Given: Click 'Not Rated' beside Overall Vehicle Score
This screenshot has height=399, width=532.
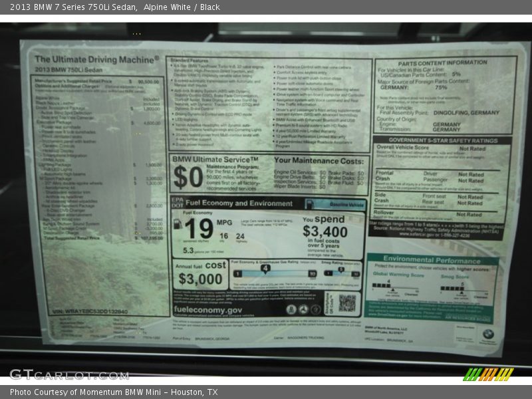Looking at the screenshot, I should coord(472,148).
